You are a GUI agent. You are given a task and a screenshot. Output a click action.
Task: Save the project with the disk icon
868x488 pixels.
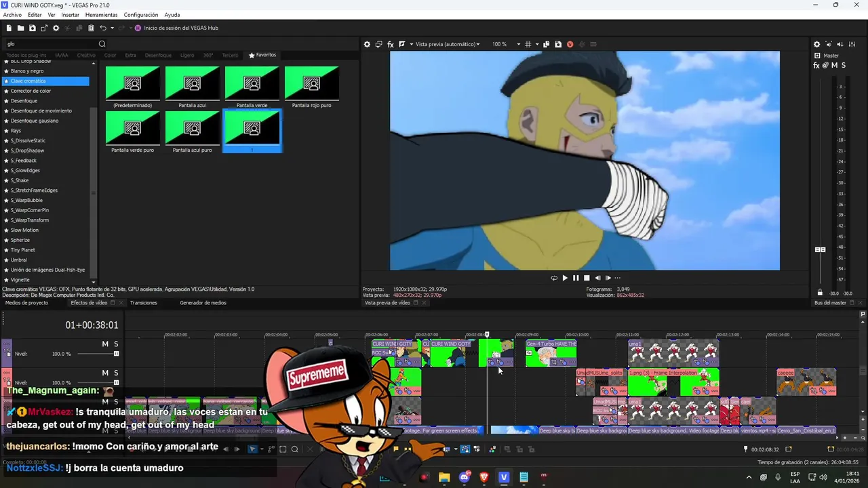(32, 28)
